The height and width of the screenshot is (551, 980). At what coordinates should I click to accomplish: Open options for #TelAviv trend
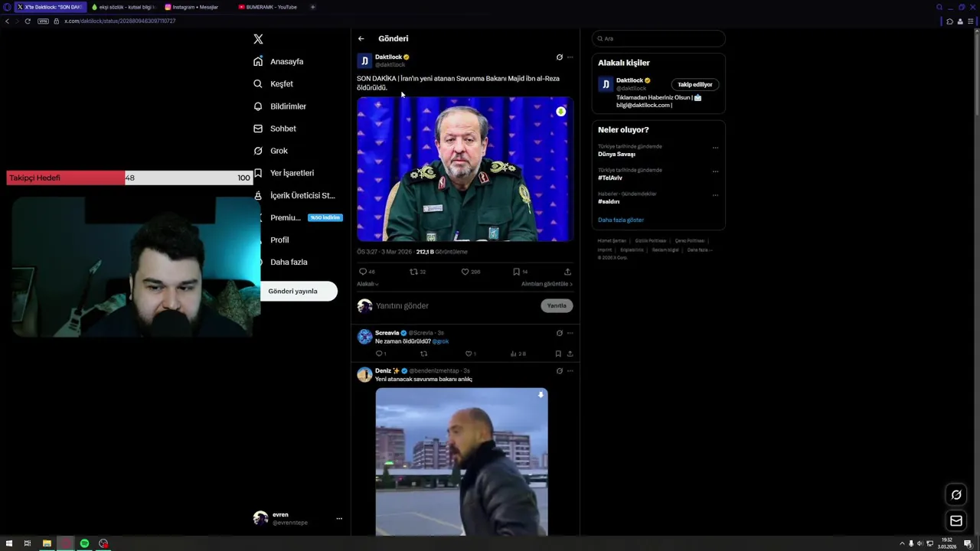(715, 171)
